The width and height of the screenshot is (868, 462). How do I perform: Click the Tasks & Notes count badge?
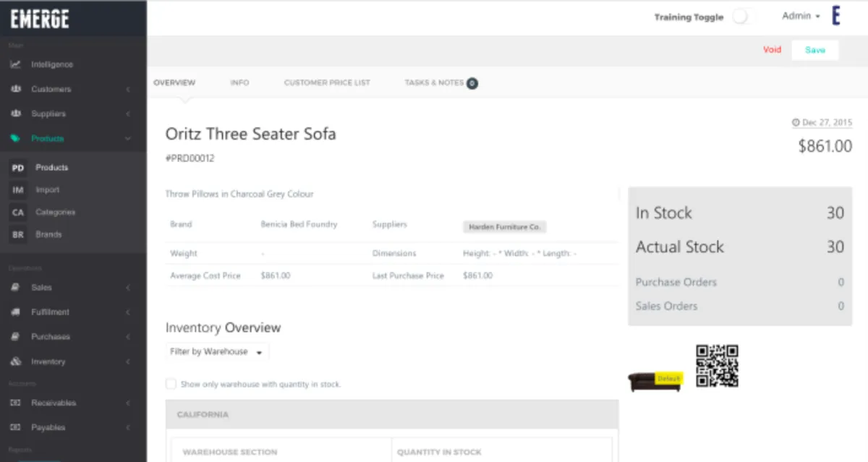coord(472,83)
